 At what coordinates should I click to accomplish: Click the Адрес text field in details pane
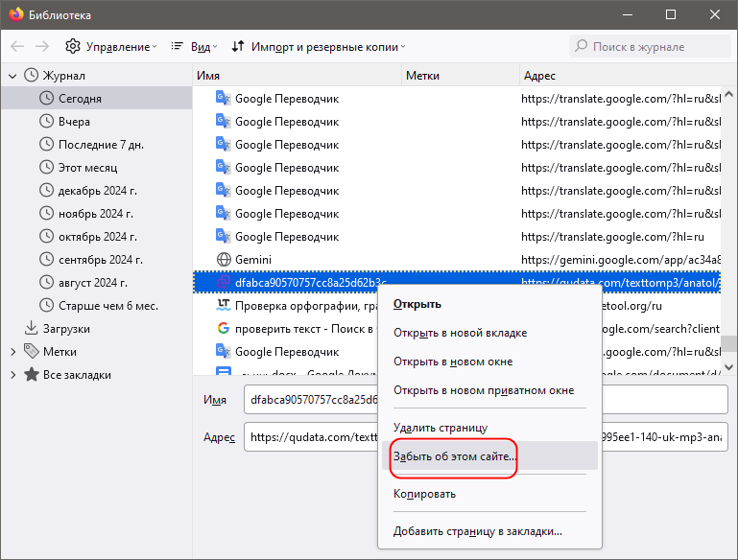[x=486, y=437]
